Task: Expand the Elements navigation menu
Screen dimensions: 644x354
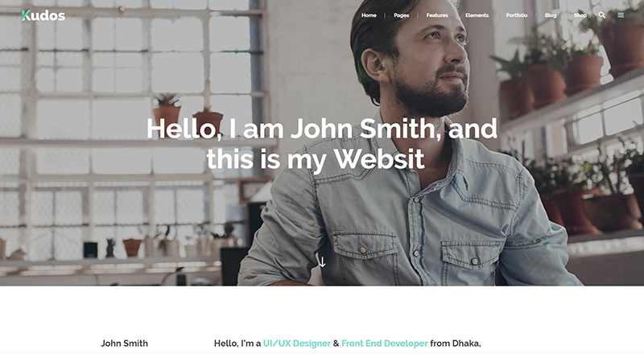Action: (x=477, y=15)
